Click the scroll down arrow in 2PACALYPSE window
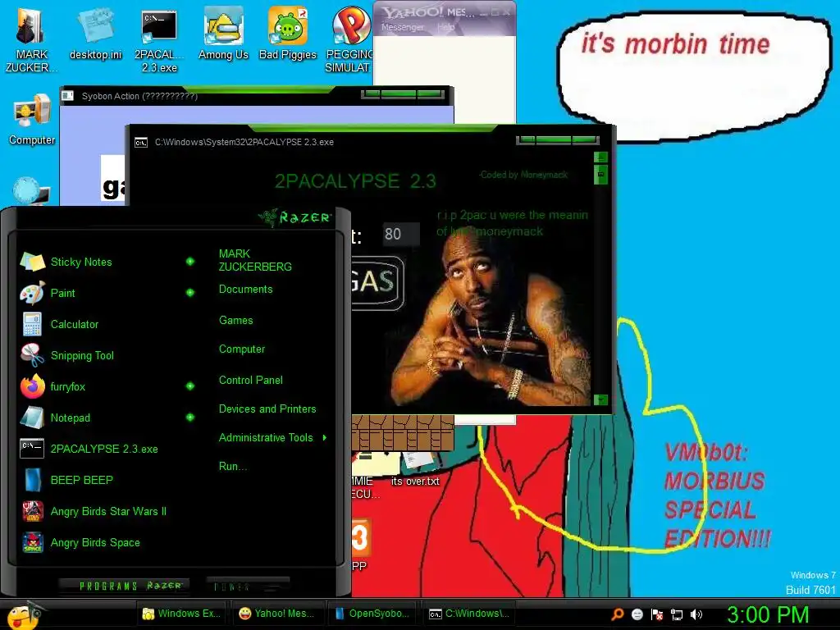The image size is (840, 630). (x=601, y=399)
